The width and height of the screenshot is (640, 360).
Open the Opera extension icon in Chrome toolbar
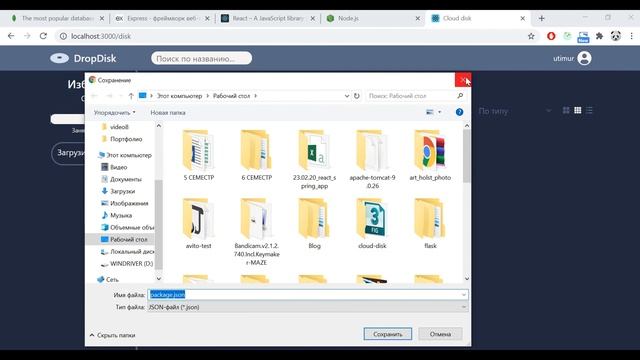(x=551, y=36)
